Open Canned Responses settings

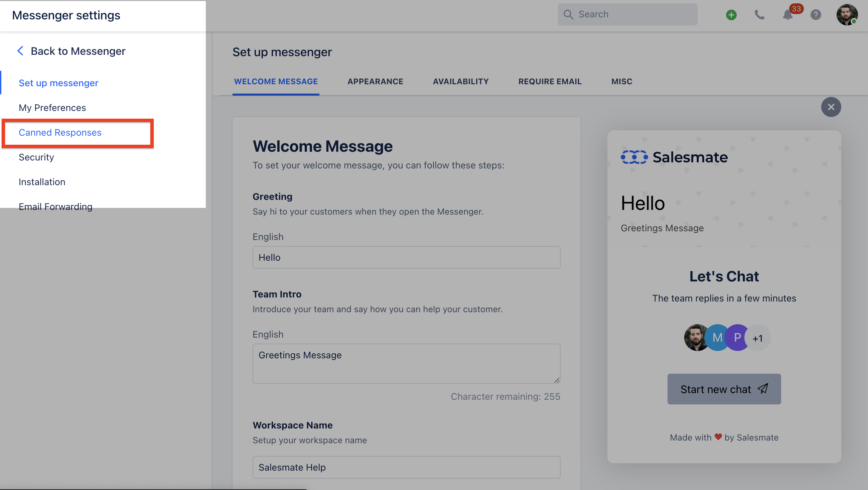[60, 132]
